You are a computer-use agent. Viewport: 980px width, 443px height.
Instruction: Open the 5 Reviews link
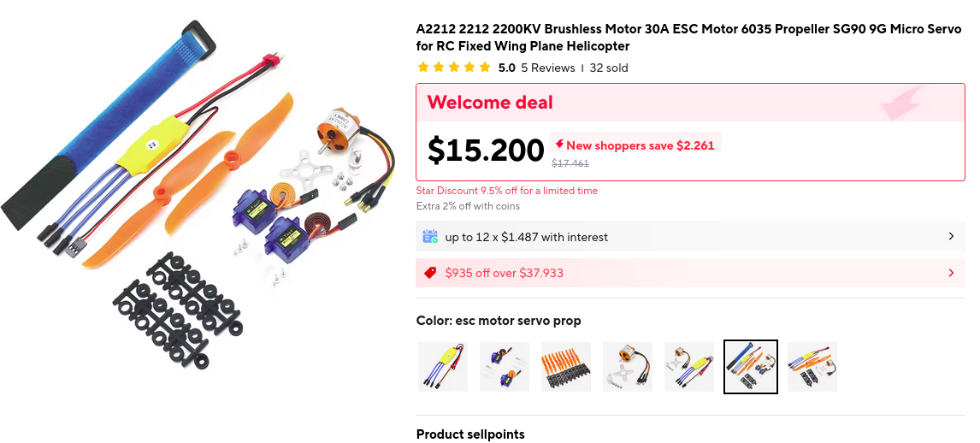[x=548, y=68]
